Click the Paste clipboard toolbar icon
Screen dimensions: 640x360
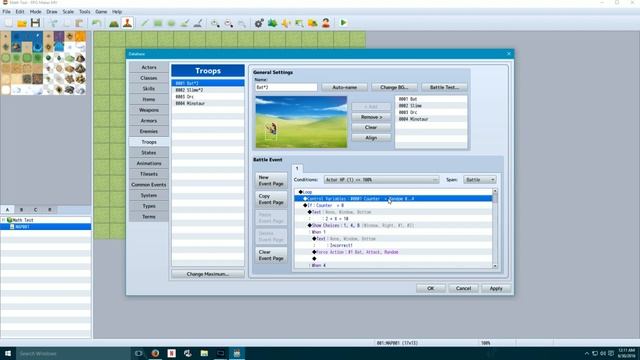pos(79,23)
